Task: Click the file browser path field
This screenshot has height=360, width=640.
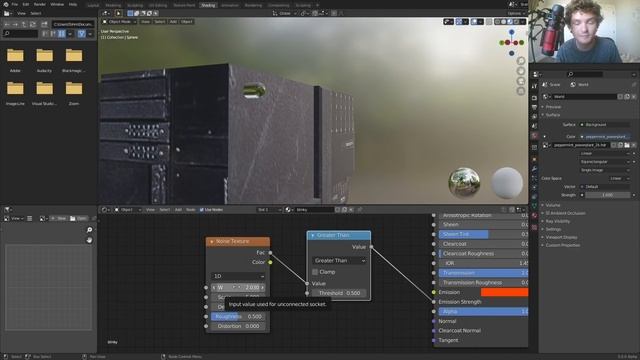Action: pyautogui.click(x=73, y=24)
